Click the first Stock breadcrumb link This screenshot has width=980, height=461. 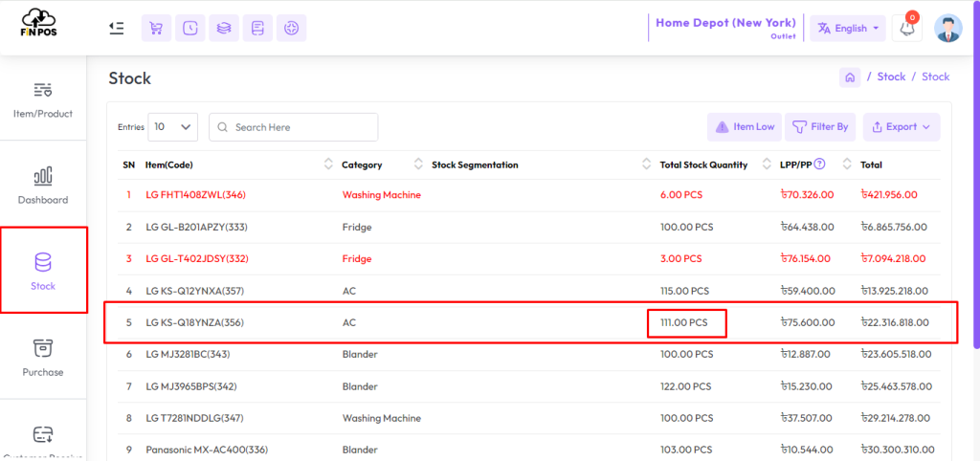(891, 77)
